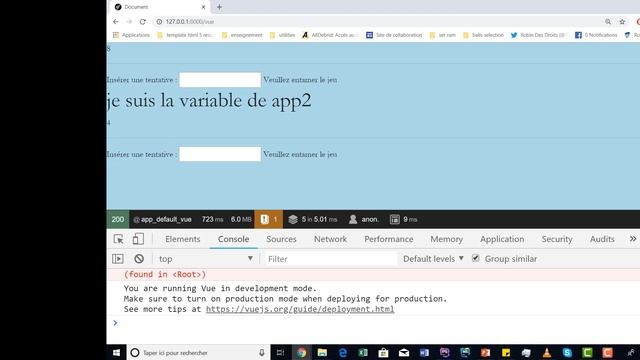Open the 9 ms Twig rendering panel
The image size is (640, 360).
tap(403, 219)
